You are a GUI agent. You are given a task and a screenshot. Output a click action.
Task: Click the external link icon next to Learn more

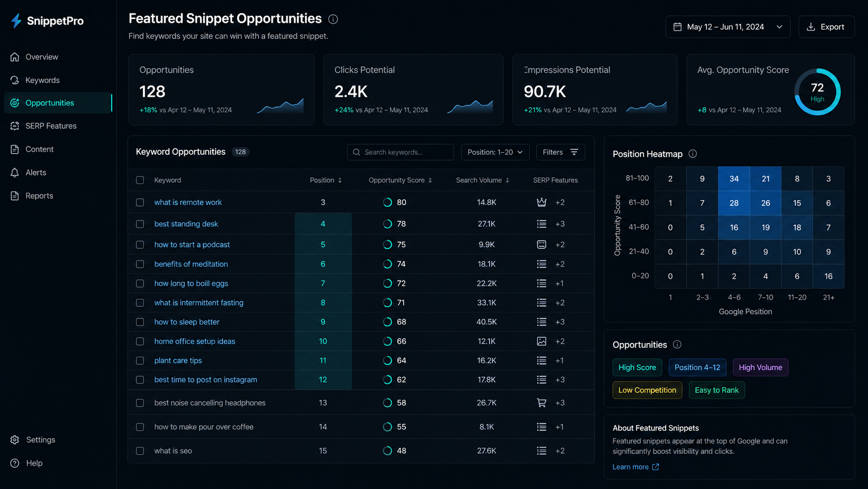pos(656,467)
